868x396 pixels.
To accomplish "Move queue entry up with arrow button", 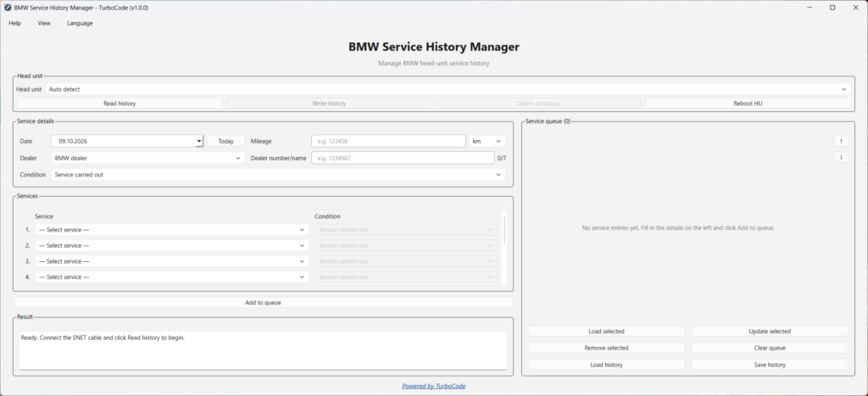I will tap(841, 142).
